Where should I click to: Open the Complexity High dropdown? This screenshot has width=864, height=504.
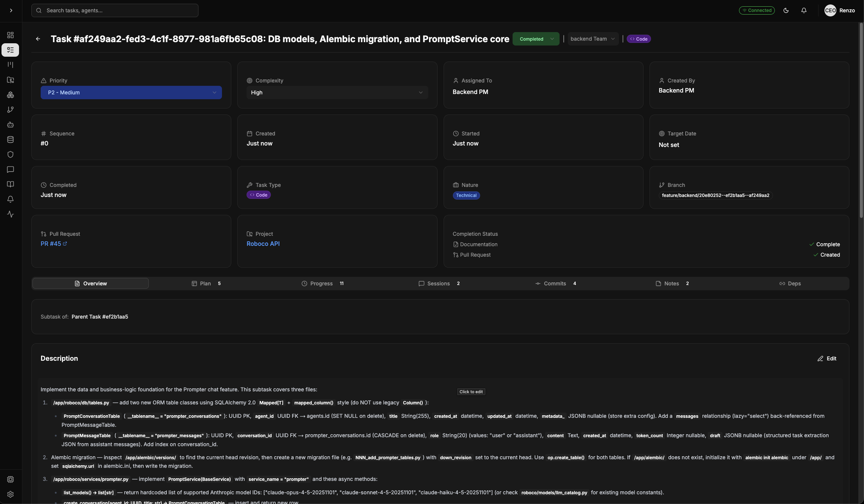(x=337, y=93)
